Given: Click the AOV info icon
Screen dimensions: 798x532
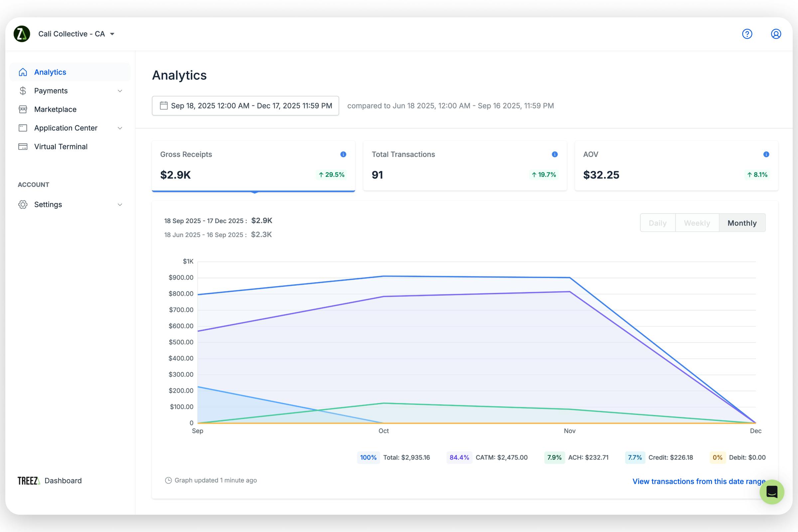Looking at the screenshot, I should 766,154.
